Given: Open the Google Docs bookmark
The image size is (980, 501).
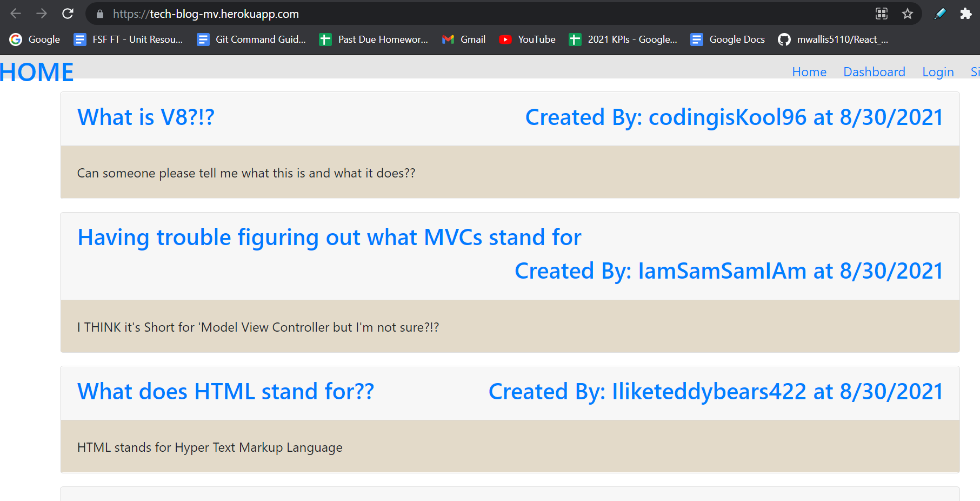Looking at the screenshot, I should pyautogui.click(x=727, y=39).
